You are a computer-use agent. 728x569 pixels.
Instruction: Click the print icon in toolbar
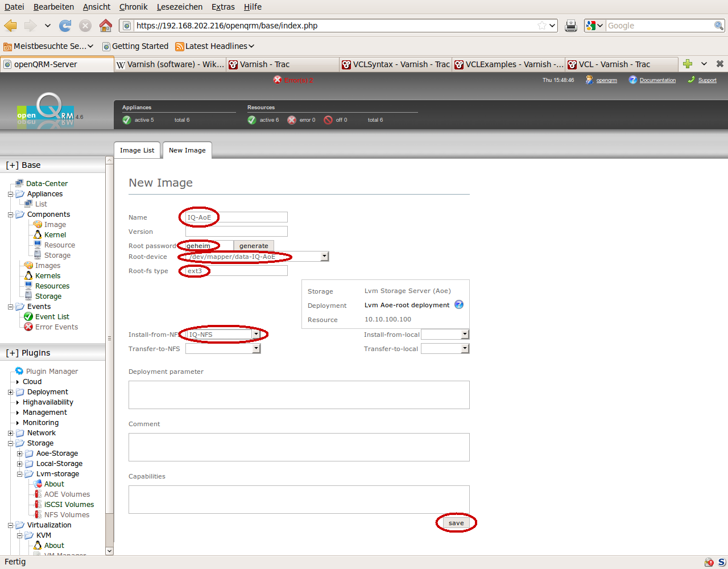click(x=571, y=26)
